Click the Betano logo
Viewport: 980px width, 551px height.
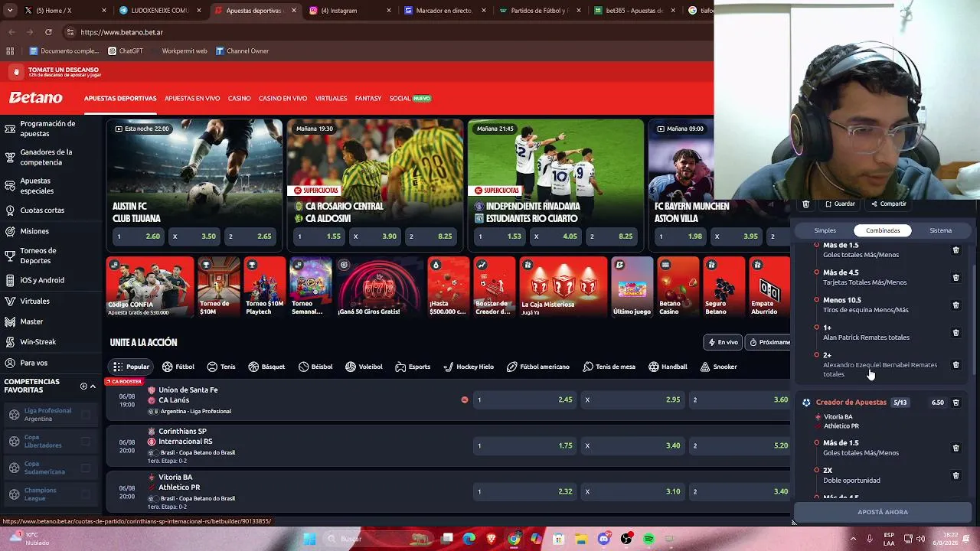point(36,98)
